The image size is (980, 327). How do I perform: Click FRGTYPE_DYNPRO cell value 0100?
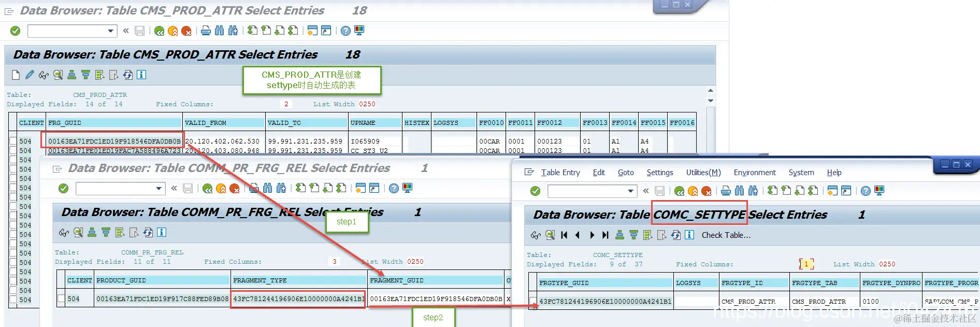click(871, 301)
